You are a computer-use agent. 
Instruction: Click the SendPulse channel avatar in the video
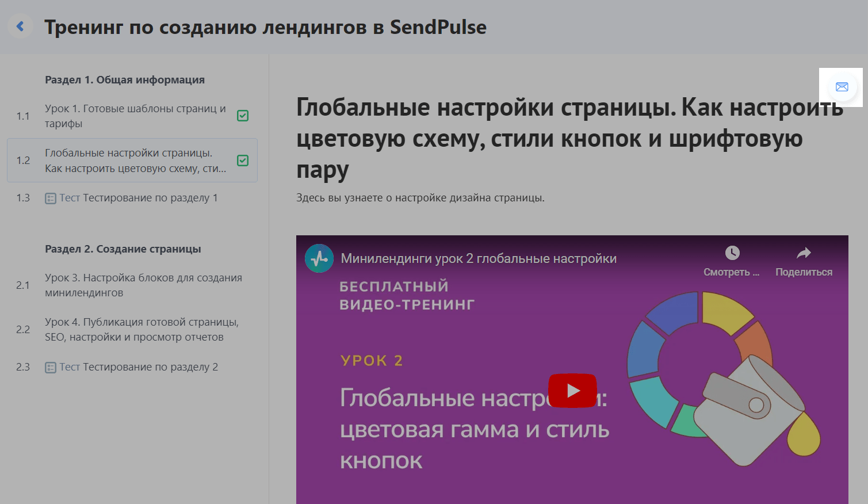(319, 258)
